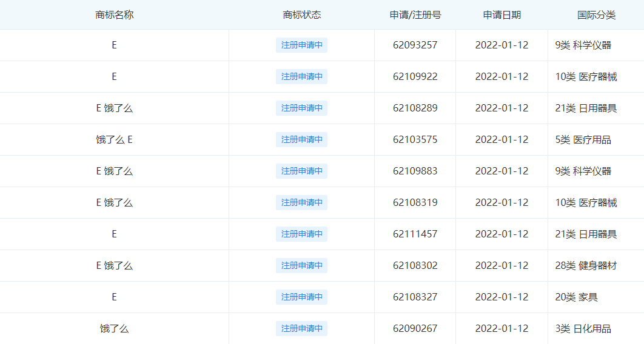Open E 饿了么 trademark in row 62108289

[114, 108]
